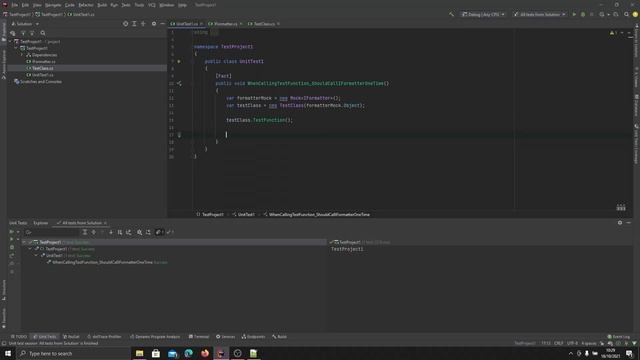Click the gutter icon beside class UnitTest1
640x360 pixels.
point(179,61)
